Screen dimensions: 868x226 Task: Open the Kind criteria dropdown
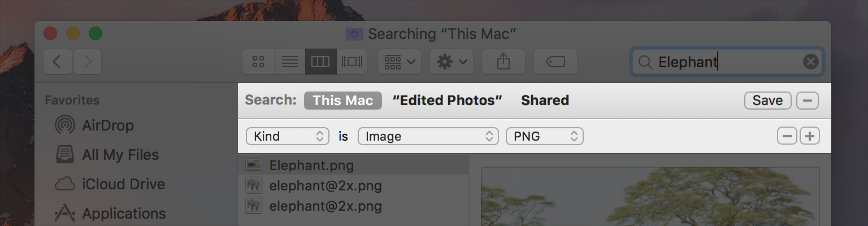[288, 136]
